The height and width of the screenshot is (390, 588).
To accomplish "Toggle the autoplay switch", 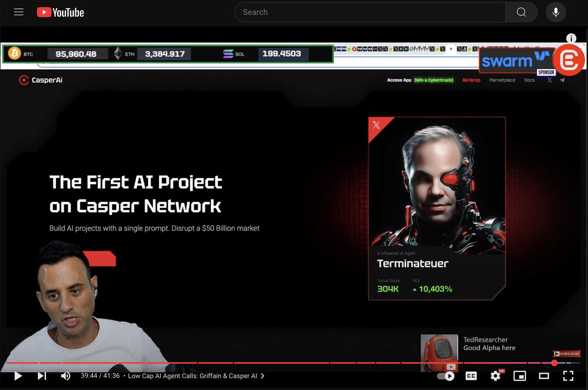I will [446, 376].
